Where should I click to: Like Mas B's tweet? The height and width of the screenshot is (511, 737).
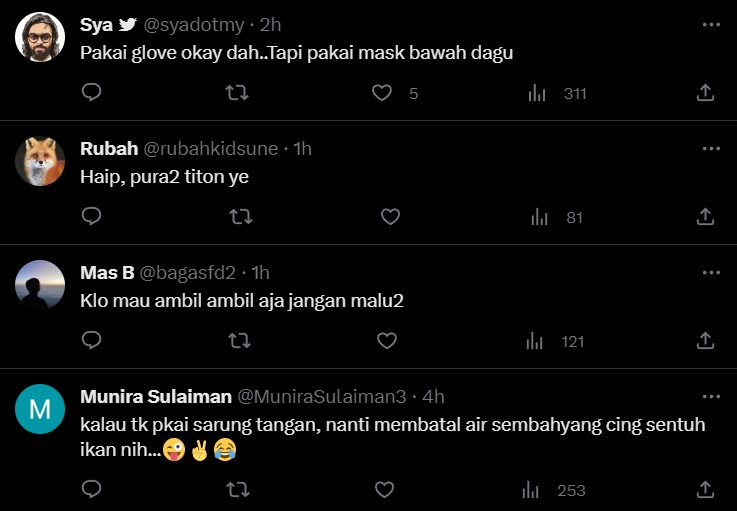point(387,341)
